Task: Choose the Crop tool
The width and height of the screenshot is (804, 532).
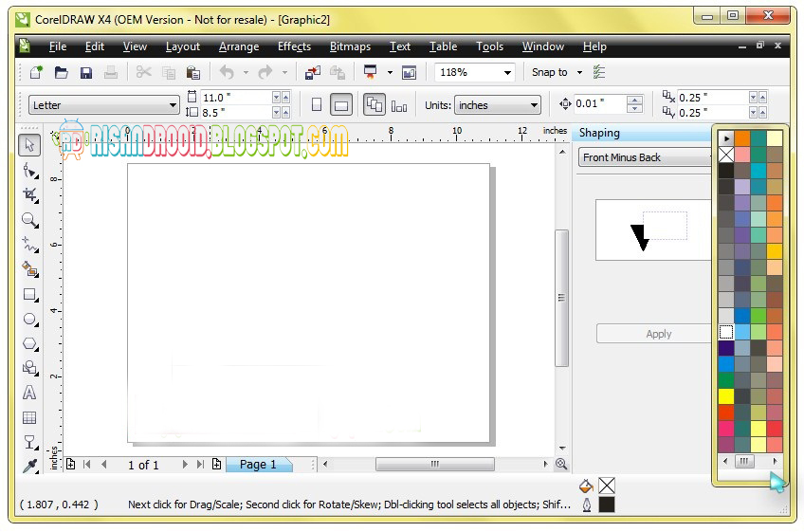Action: point(29,195)
